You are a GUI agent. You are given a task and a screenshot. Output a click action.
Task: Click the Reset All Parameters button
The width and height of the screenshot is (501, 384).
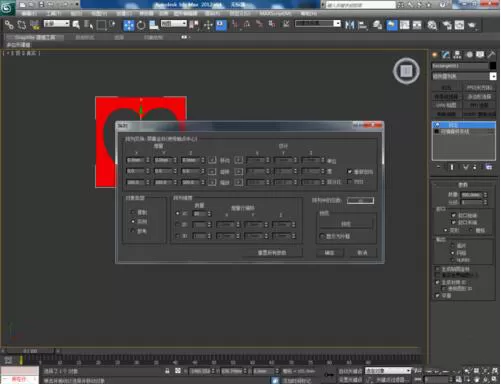272,253
